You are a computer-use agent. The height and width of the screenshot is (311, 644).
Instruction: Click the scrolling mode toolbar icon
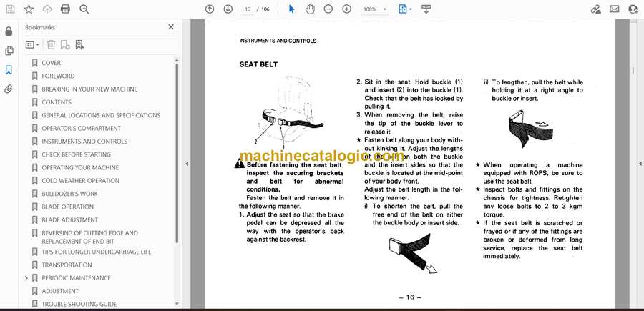426,9
